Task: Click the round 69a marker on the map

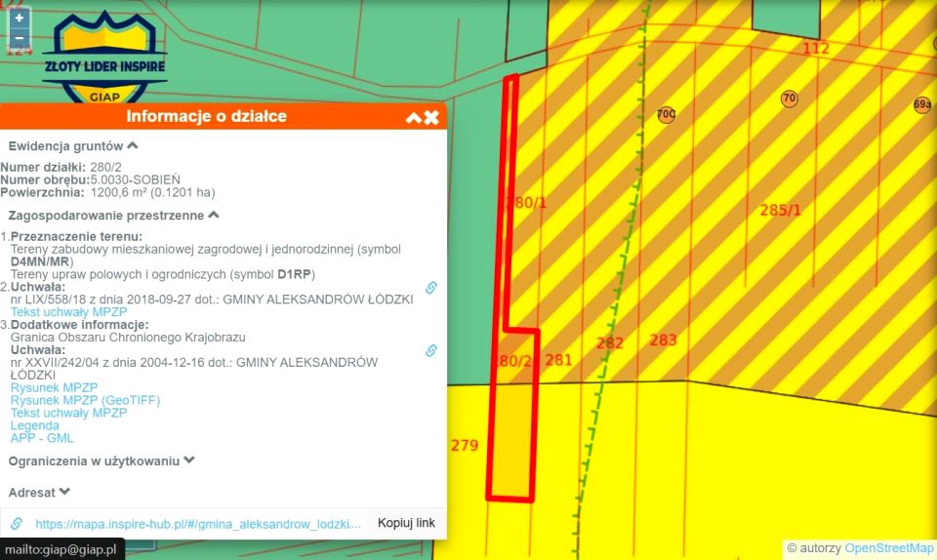Action: (x=921, y=104)
